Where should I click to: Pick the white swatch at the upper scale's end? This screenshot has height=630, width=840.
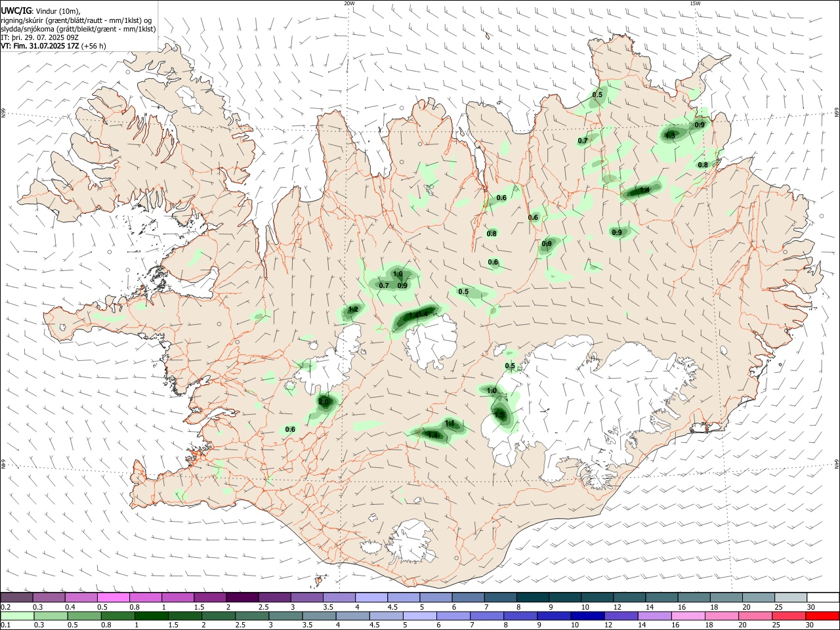point(822,598)
